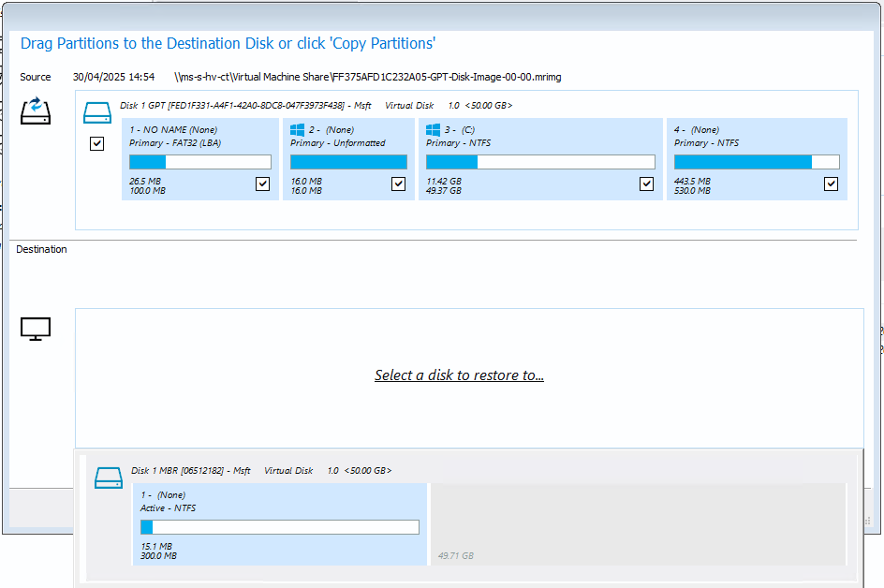Click the Windows logo on the (C:) partition
This screenshot has height=588, width=884.
[x=432, y=129]
